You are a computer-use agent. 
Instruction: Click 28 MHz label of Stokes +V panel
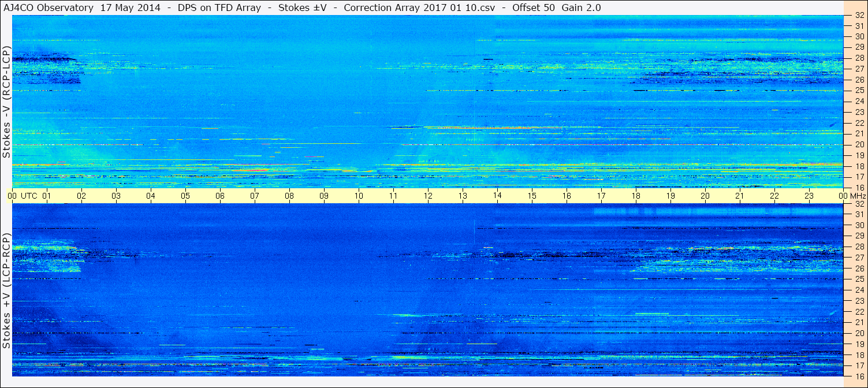pyautogui.click(x=859, y=247)
